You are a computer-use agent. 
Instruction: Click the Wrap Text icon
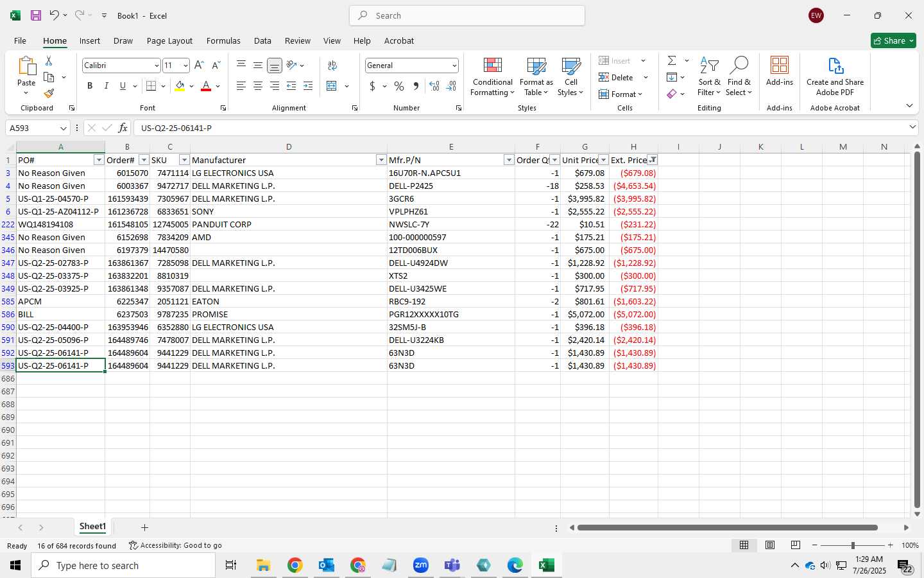point(332,66)
